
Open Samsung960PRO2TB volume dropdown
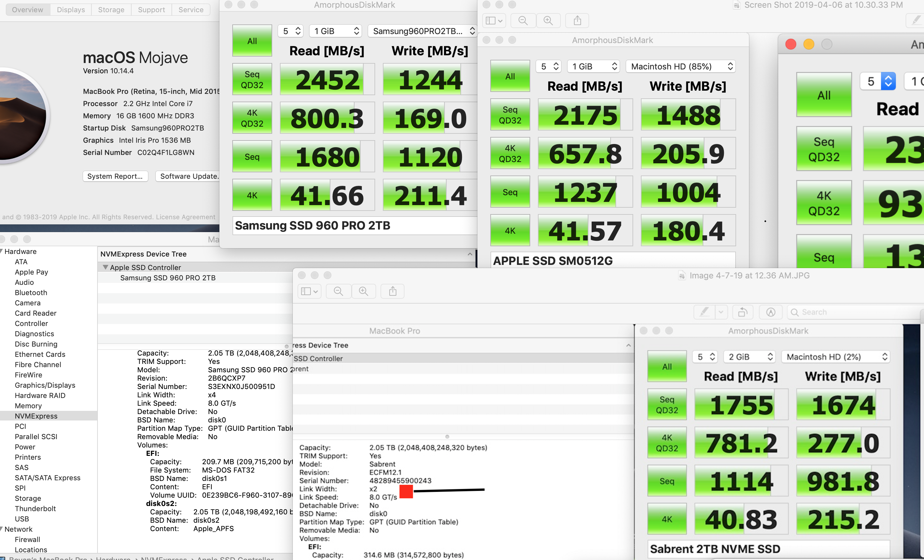coord(423,31)
